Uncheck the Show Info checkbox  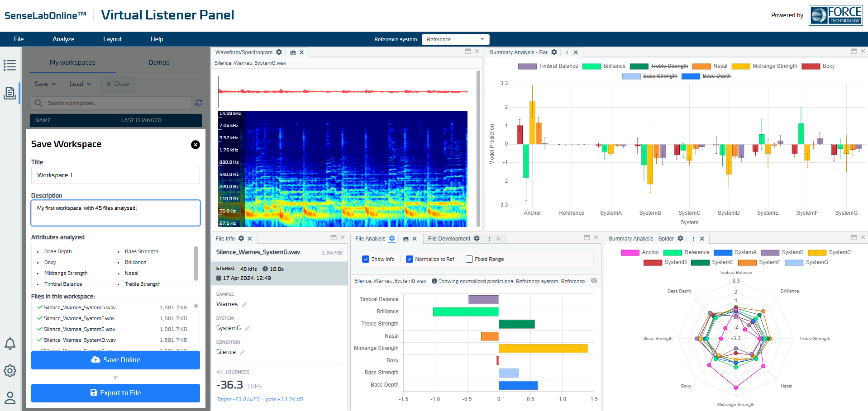tap(366, 259)
